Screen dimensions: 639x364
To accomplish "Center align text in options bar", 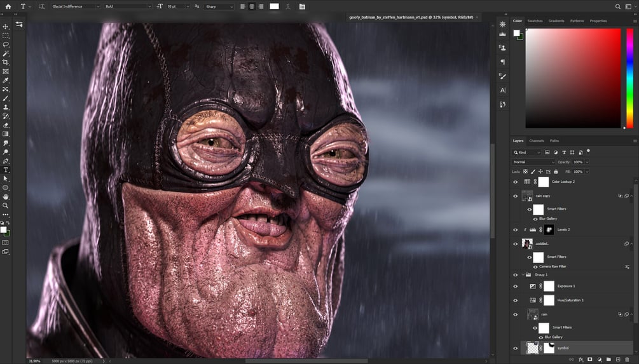I will pyautogui.click(x=252, y=6).
